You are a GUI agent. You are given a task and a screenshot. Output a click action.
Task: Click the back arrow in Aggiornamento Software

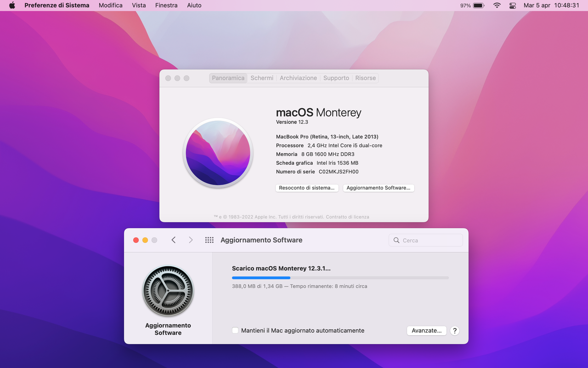click(x=174, y=240)
